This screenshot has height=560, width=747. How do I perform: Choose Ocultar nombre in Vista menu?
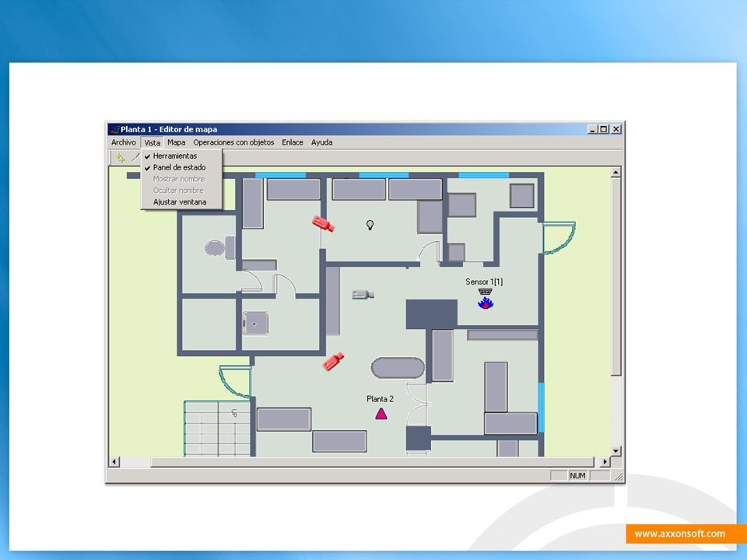(x=181, y=191)
